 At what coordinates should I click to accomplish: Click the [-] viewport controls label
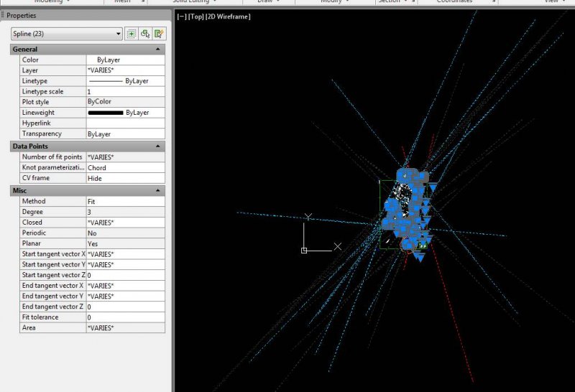point(181,16)
